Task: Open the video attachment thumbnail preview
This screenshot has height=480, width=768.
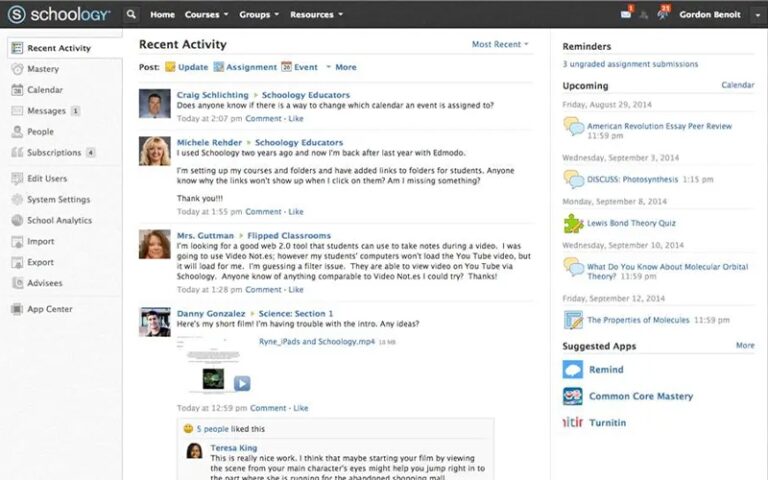Action: pos(213,365)
